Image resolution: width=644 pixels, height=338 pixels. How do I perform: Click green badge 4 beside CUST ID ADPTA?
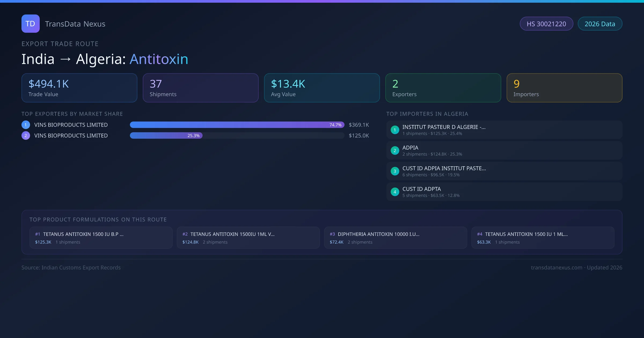(x=395, y=192)
